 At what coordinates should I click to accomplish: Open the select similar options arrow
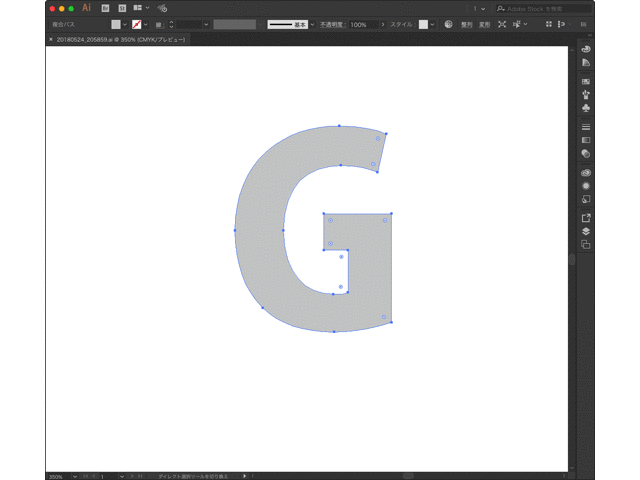point(525,24)
